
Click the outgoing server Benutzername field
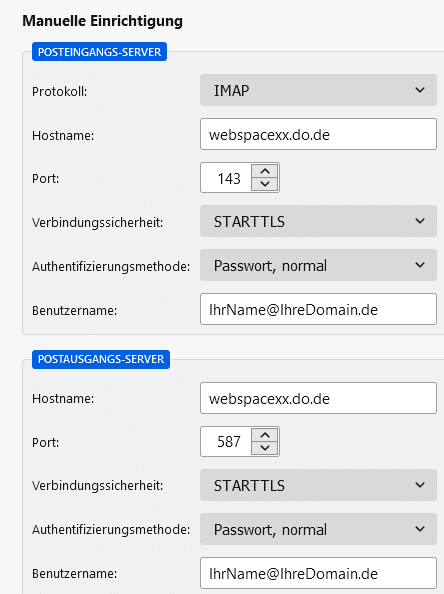(x=318, y=573)
